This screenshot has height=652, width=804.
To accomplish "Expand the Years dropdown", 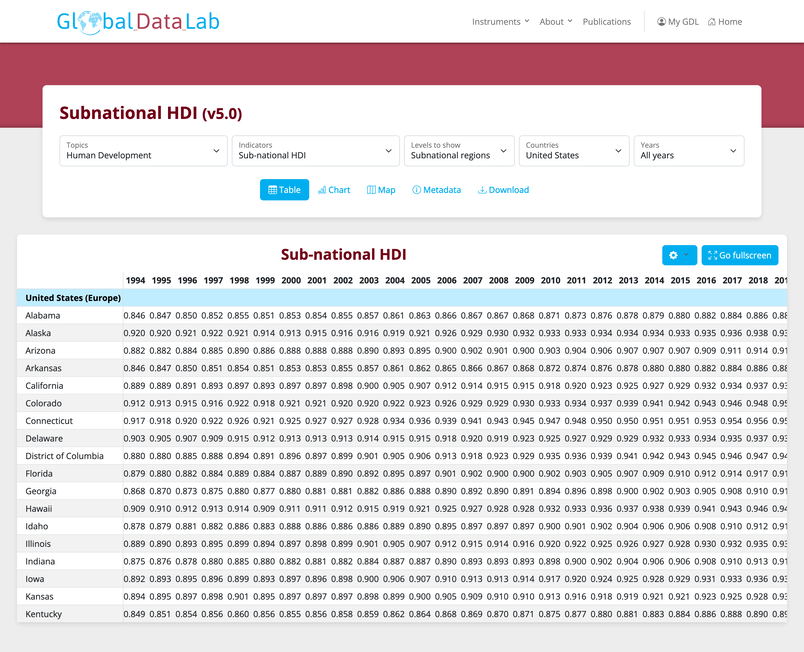I will tap(688, 151).
